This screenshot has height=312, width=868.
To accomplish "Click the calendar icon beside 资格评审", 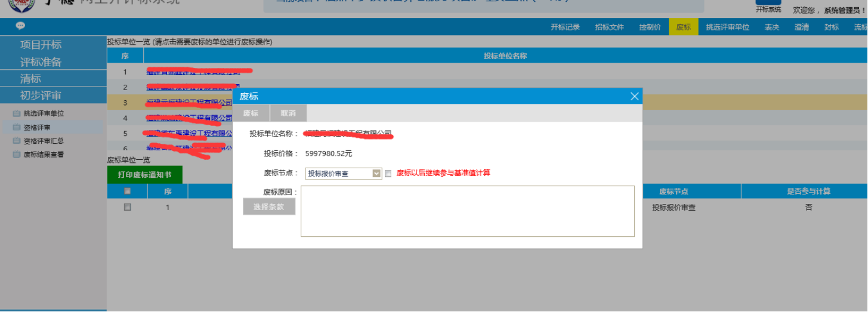I will point(16,128).
